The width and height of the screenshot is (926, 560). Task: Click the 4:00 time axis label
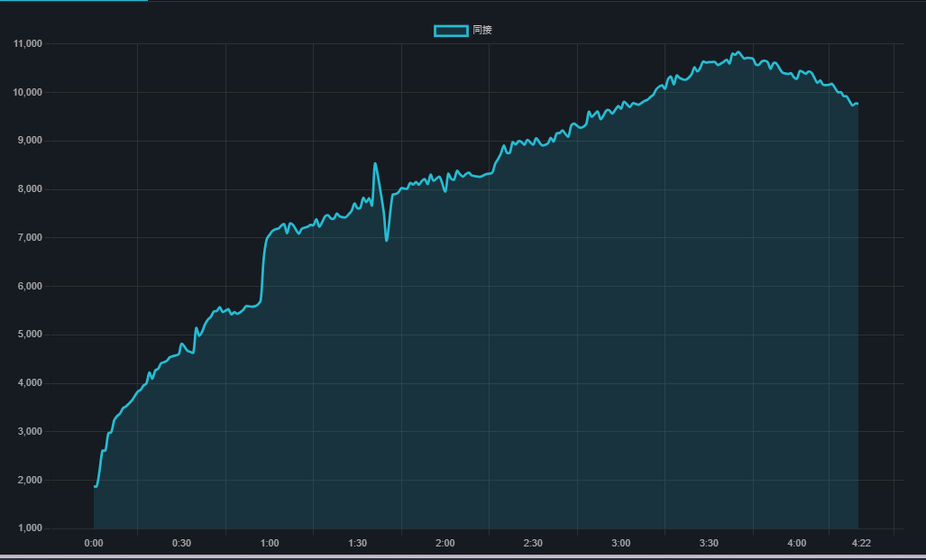(797, 544)
